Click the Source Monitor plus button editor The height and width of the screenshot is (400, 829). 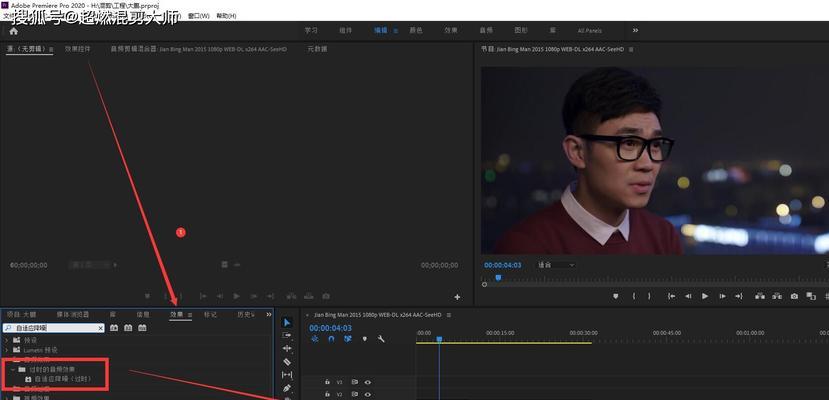point(457,297)
